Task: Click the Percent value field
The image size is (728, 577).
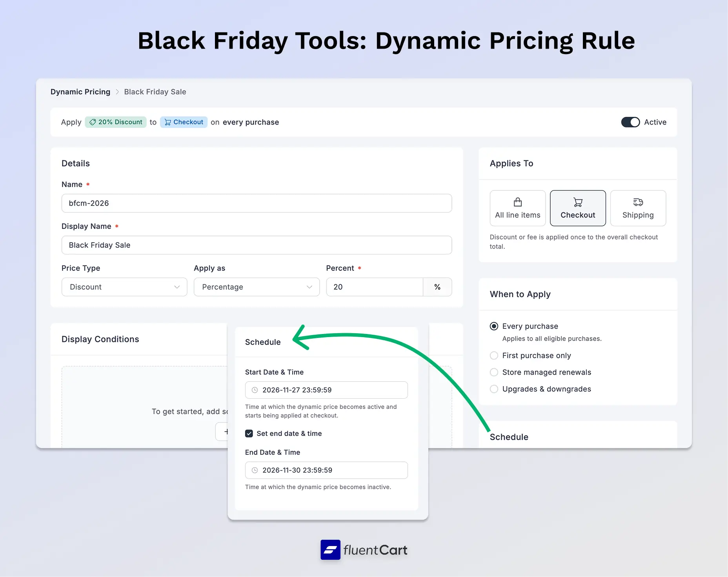Action: click(375, 287)
